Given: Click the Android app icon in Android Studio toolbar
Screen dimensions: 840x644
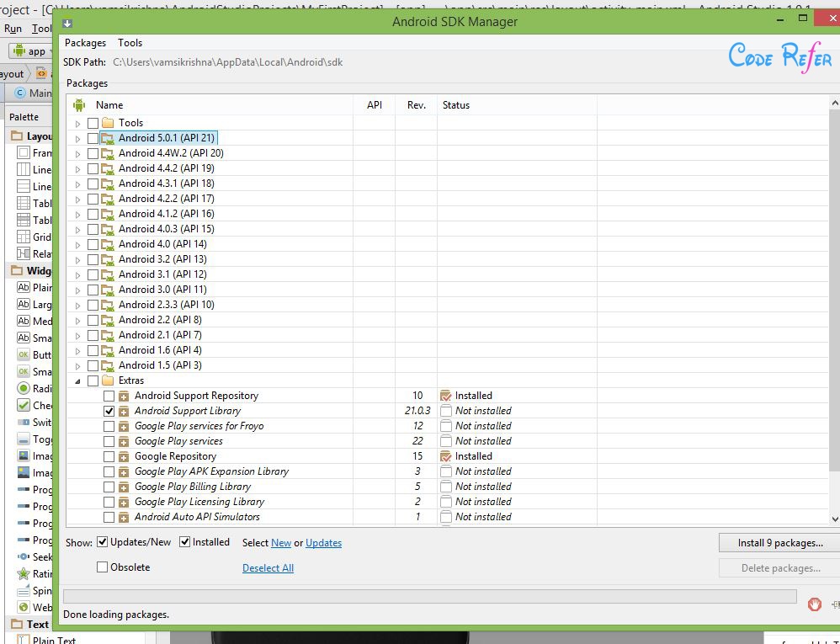Looking at the screenshot, I should [x=20, y=51].
